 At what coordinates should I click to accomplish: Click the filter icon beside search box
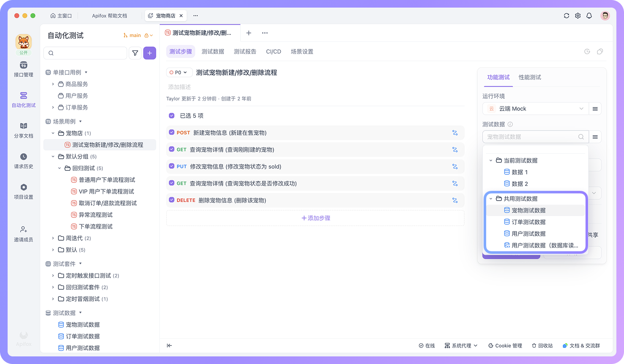pyautogui.click(x=135, y=53)
